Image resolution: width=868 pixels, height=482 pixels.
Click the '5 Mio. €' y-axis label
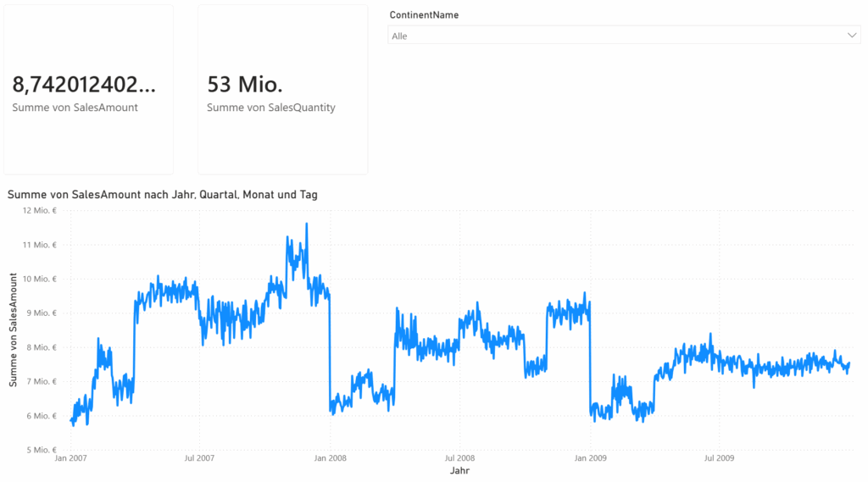tap(41, 450)
